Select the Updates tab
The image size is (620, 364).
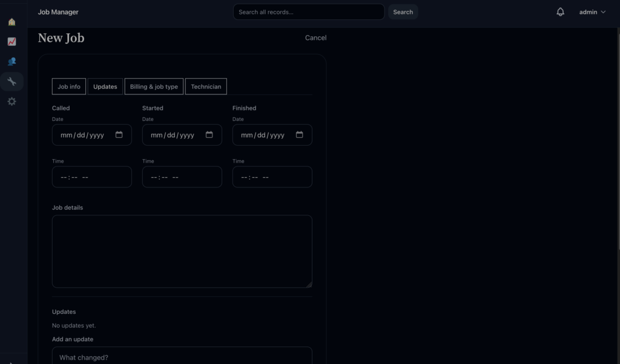point(105,86)
